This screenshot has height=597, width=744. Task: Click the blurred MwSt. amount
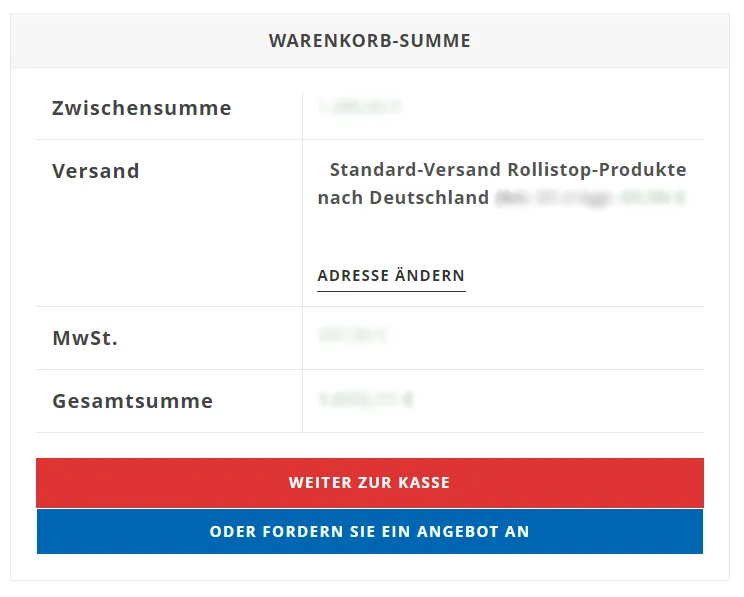[x=351, y=337]
